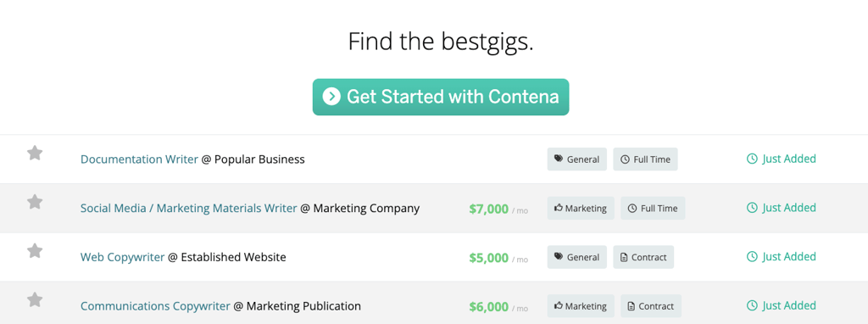Click Marketing tag on Communications Copywriter row

pos(581,305)
